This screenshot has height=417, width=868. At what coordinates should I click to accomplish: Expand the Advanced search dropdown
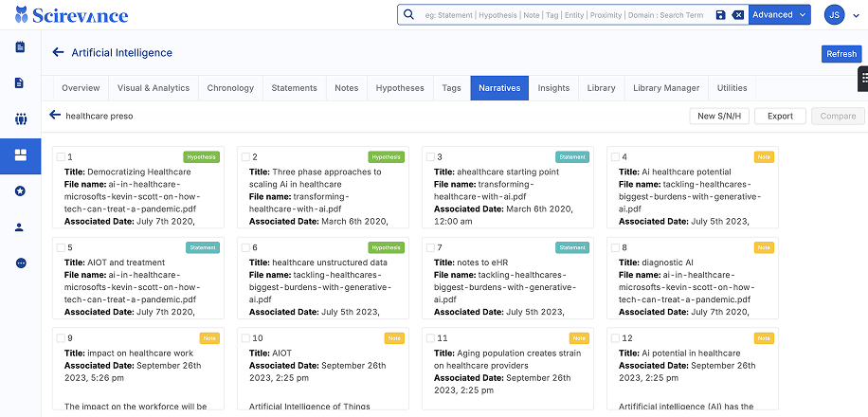(x=779, y=15)
